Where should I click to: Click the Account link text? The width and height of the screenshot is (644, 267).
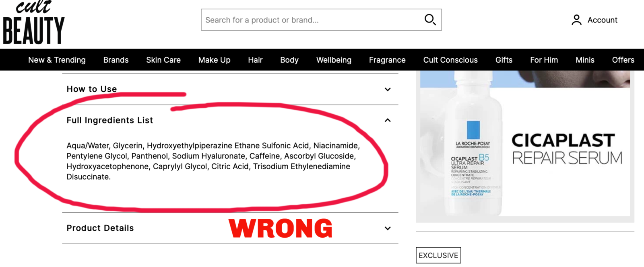pyautogui.click(x=602, y=20)
